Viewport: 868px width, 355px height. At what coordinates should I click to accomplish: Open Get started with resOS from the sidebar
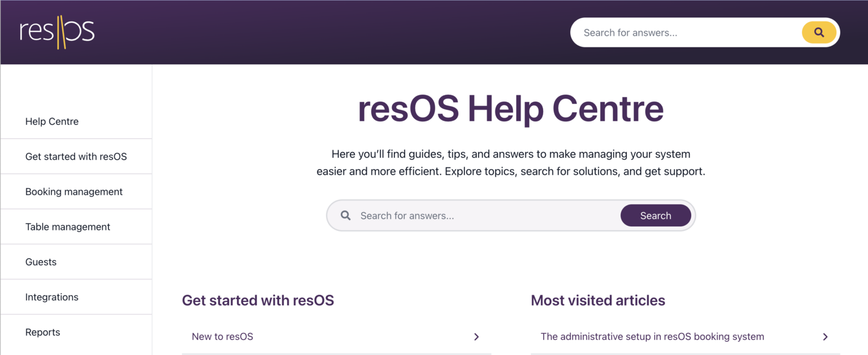point(76,156)
